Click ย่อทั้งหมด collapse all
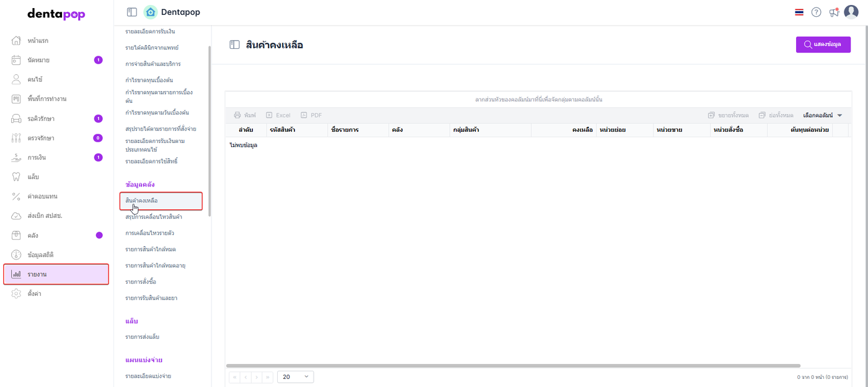 776,115
